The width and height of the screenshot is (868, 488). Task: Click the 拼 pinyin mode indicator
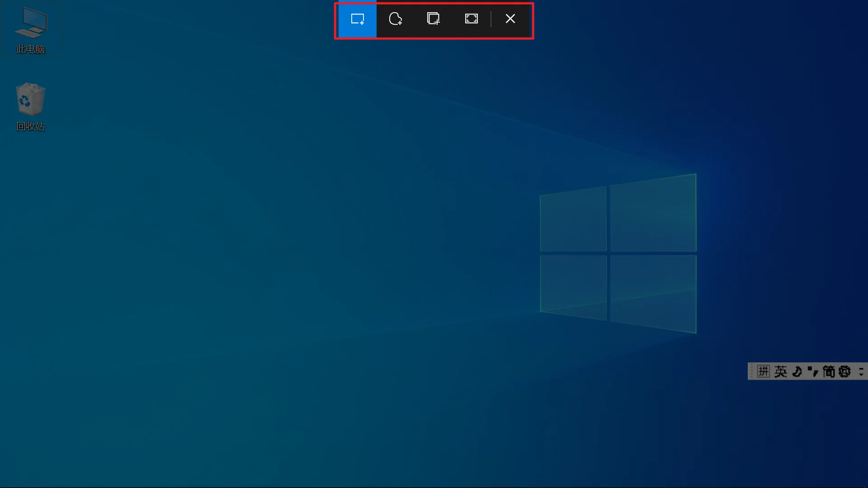pyautogui.click(x=763, y=371)
